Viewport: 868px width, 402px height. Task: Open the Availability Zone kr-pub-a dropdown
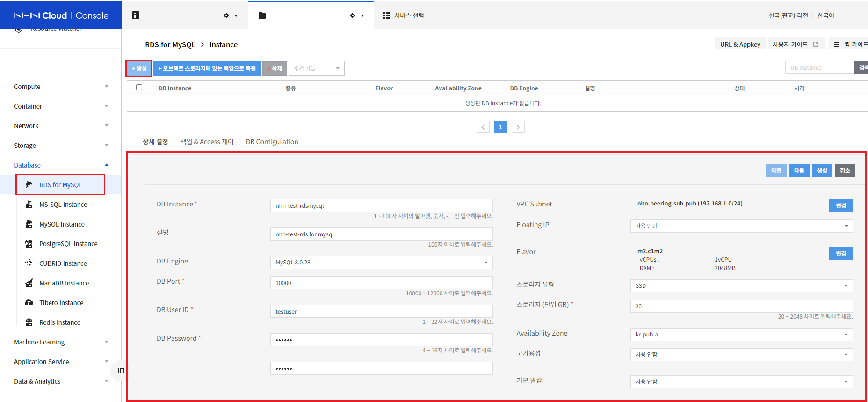[741, 335]
